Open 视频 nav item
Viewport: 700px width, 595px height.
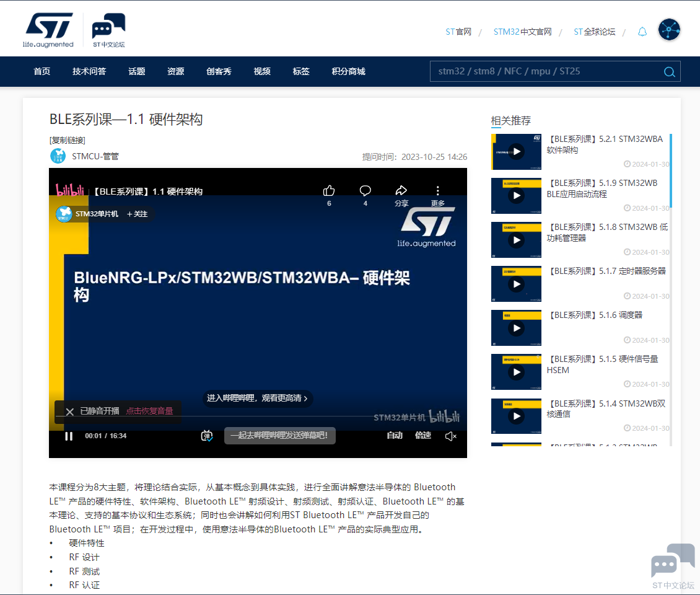point(262,71)
